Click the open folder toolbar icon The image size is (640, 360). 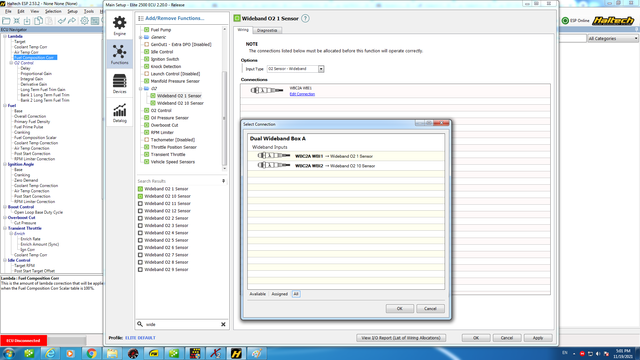point(6,20)
